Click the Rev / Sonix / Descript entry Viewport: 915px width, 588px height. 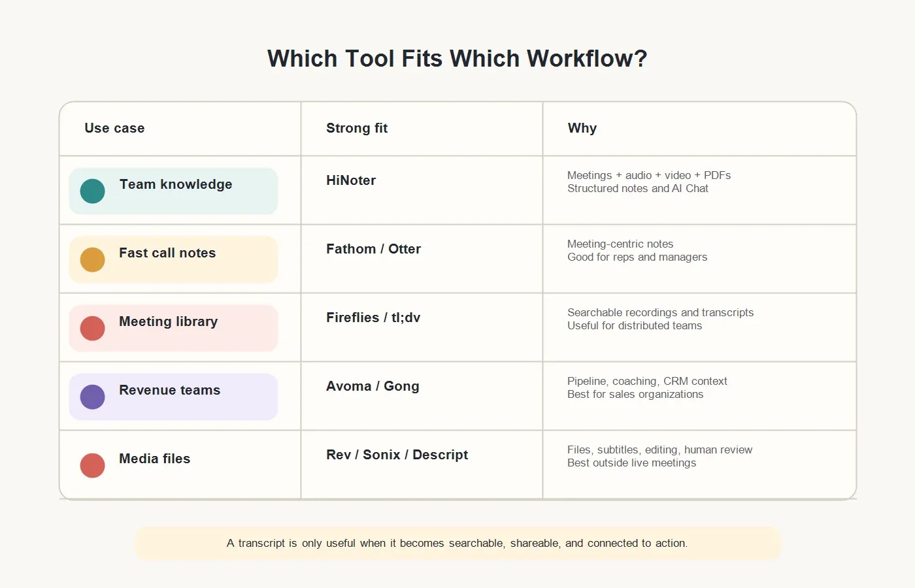[x=397, y=455]
